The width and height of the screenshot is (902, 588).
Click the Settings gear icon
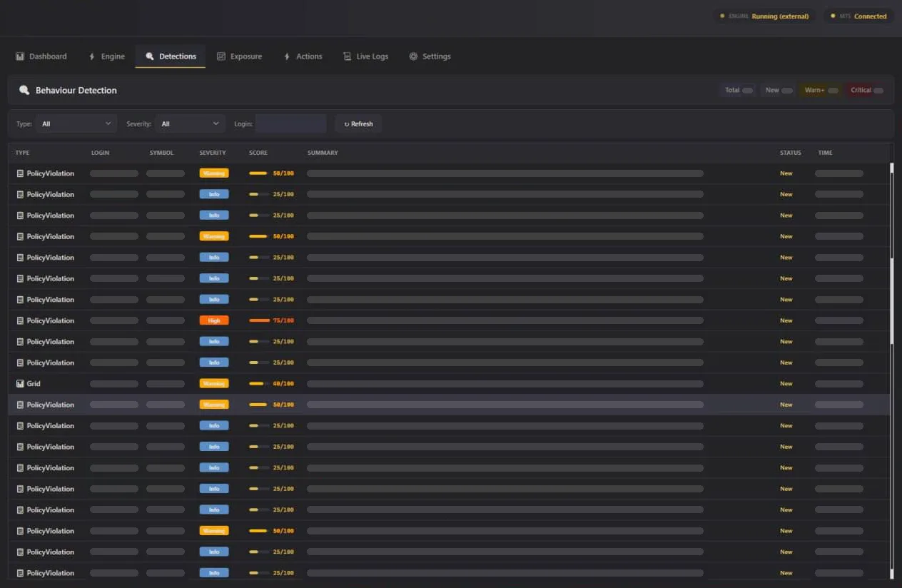(x=413, y=56)
